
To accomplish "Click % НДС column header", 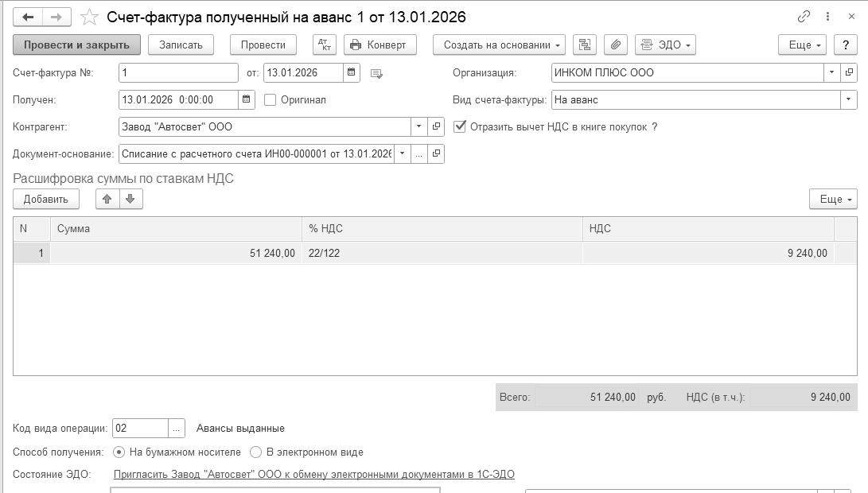I will tap(442, 228).
